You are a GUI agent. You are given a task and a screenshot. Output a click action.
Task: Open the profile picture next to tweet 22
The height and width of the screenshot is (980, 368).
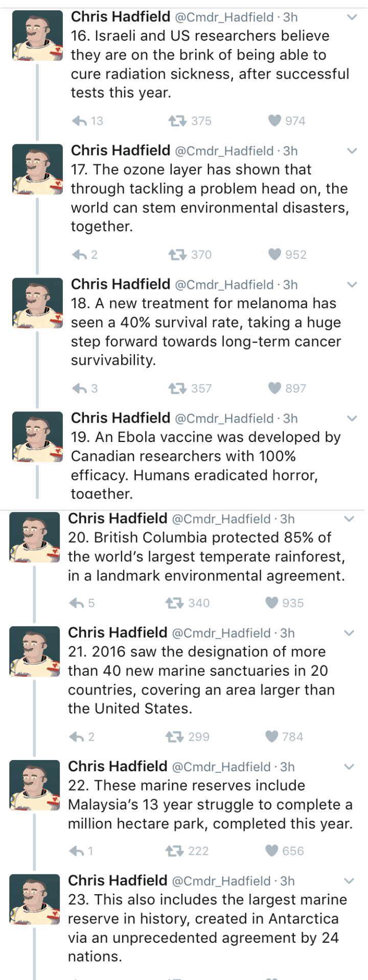35,785
